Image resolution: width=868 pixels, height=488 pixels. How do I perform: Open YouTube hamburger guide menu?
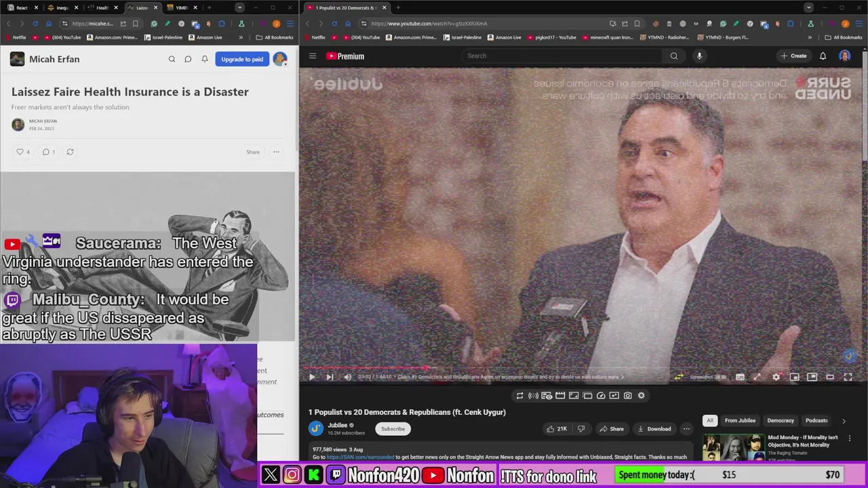click(313, 56)
